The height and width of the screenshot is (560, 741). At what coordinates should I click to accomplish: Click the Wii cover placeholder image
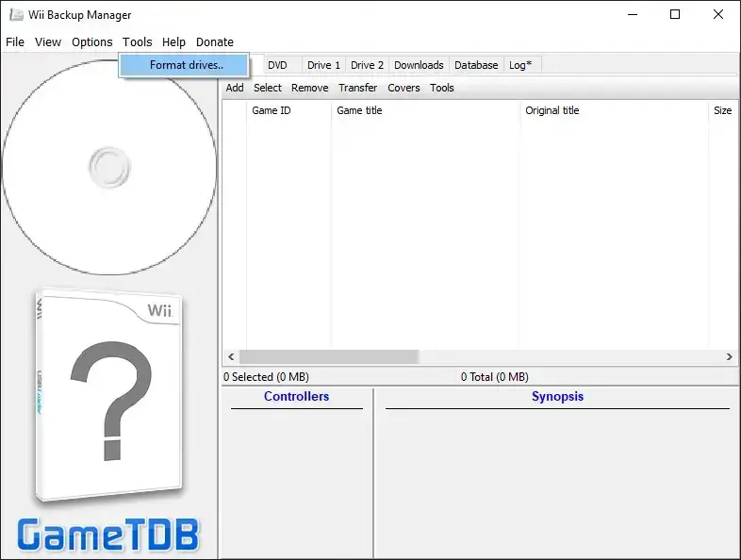click(x=108, y=396)
